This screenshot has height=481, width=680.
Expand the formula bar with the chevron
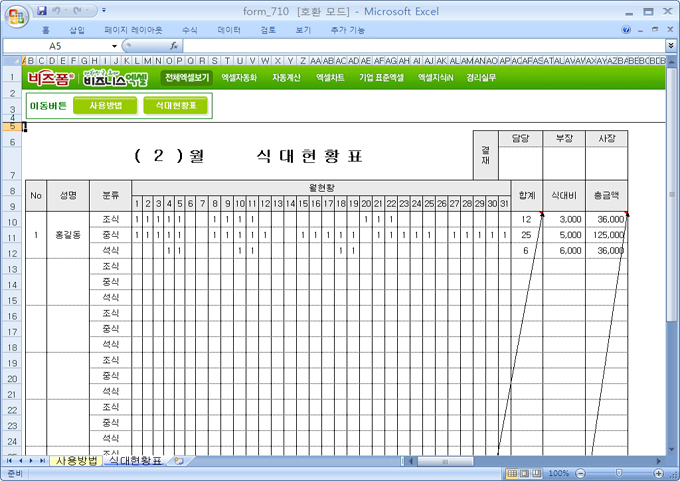[x=670, y=46]
